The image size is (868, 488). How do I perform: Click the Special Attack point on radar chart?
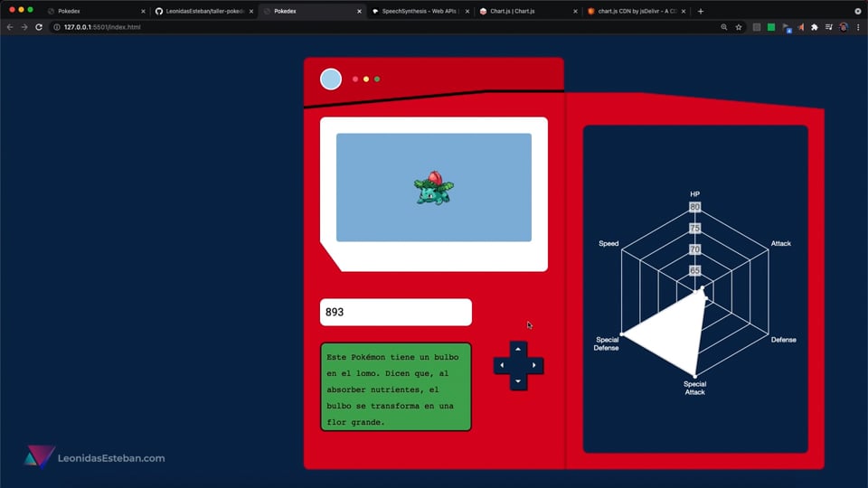[x=694, y=375]
